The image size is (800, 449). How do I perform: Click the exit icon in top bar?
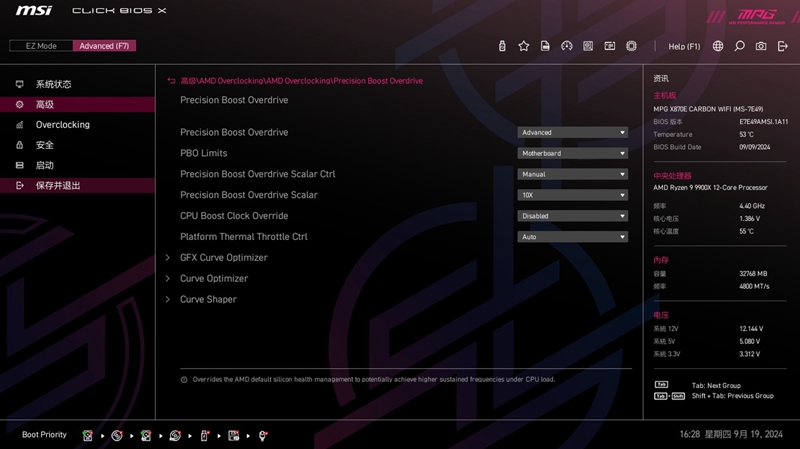click(x=782, y=46)
